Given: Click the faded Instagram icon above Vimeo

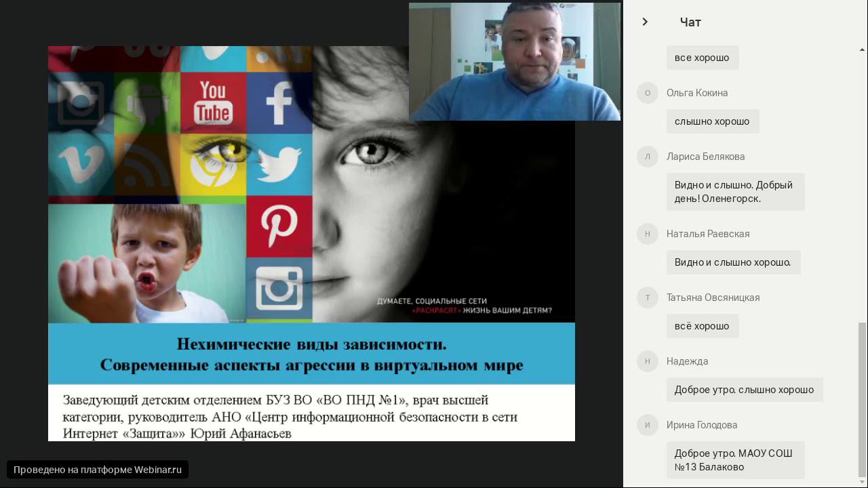Looking at the screenshot, I should click(x=81, y=103).
